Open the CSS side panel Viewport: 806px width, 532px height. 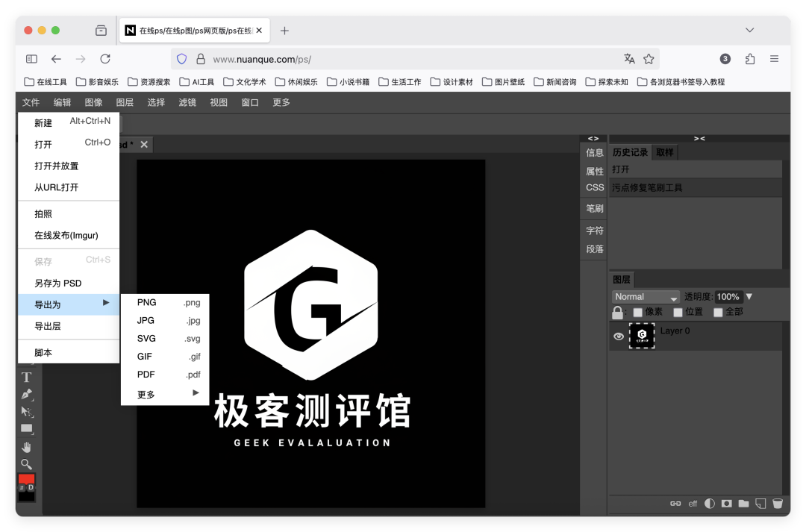(x=595, y=187)
